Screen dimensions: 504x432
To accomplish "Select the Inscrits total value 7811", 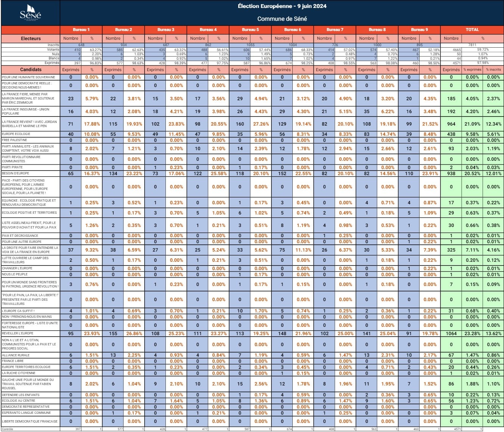I will (x=472, y=45).
